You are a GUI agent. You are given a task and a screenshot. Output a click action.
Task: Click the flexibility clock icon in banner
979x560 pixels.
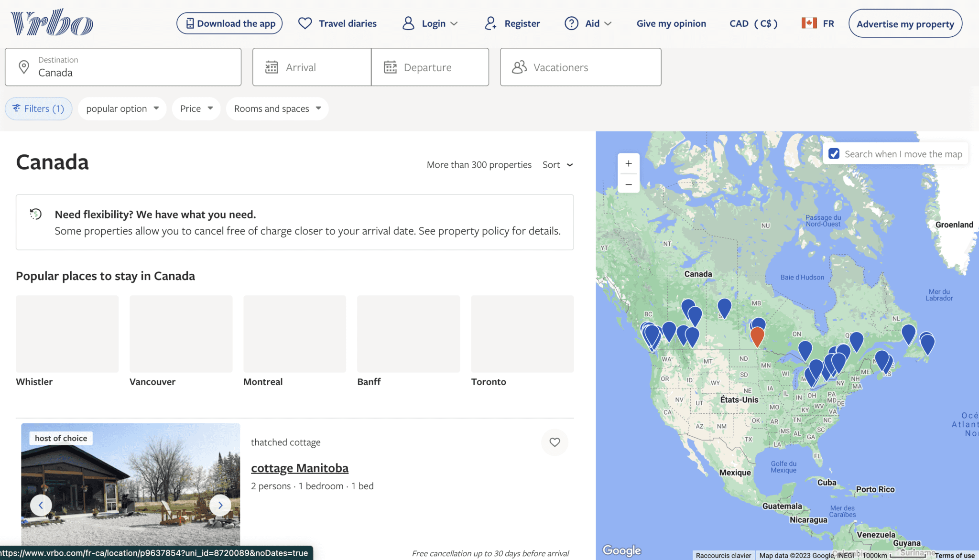click(36, 214)
